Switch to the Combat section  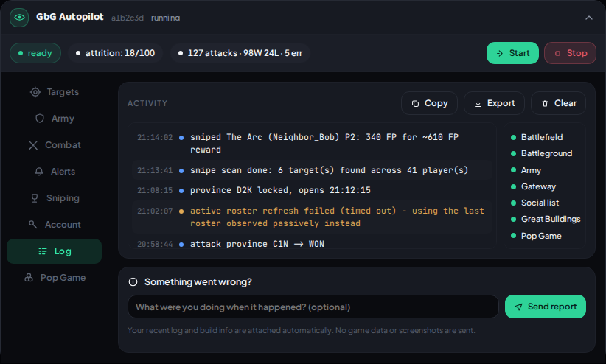coord(54,145)
